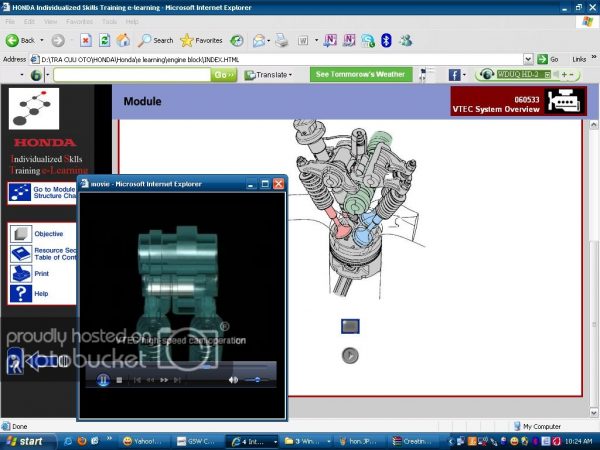The height and width of the screenshot is (450, 600).
Task: Click the Help question mark icon in the sidebar
Action: [21, 293]
